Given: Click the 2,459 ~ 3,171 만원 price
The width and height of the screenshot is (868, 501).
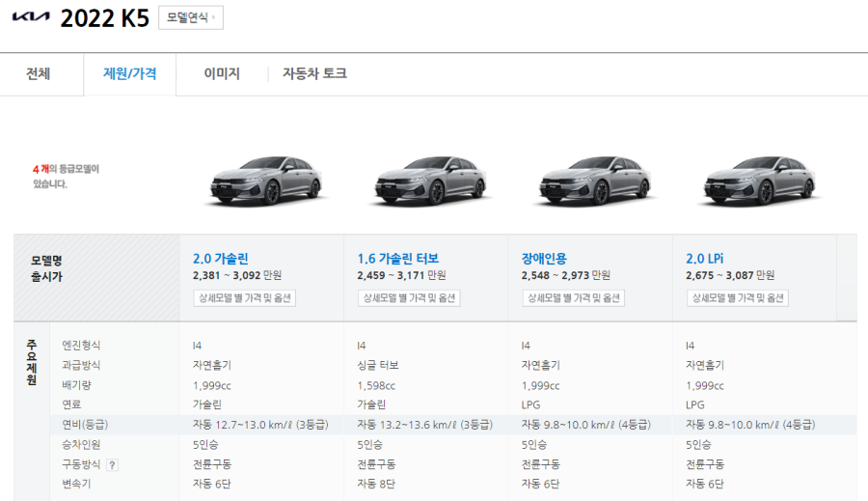Looking at the screenshot, I should pyautogui.click(x=401, y=275).
